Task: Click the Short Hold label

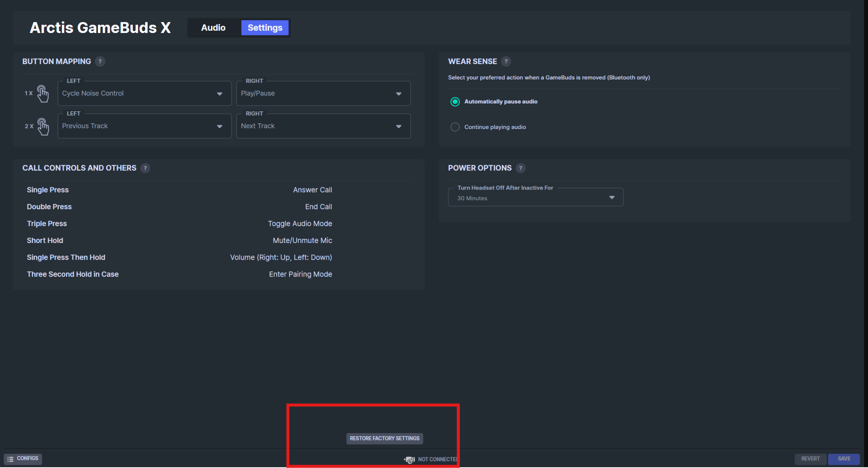Action: 45,241
